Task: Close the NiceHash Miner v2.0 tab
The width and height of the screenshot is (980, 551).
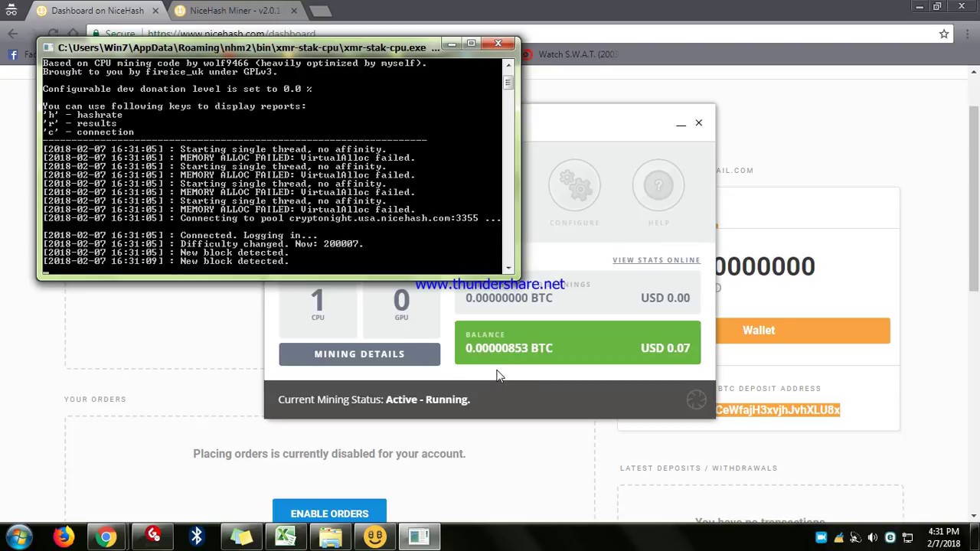Action: 294,11
